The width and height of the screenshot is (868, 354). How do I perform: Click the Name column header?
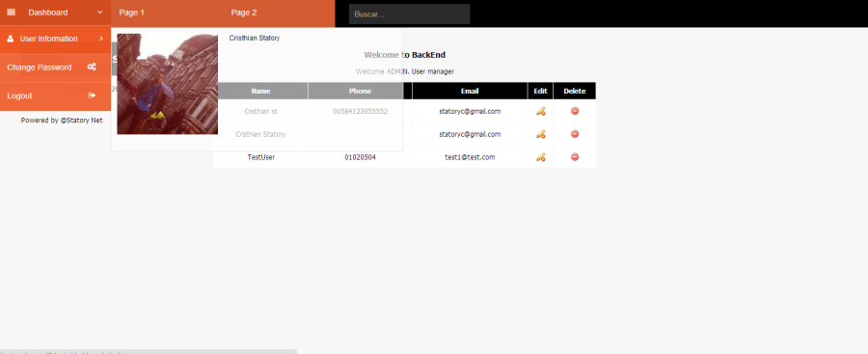point(260,91)
